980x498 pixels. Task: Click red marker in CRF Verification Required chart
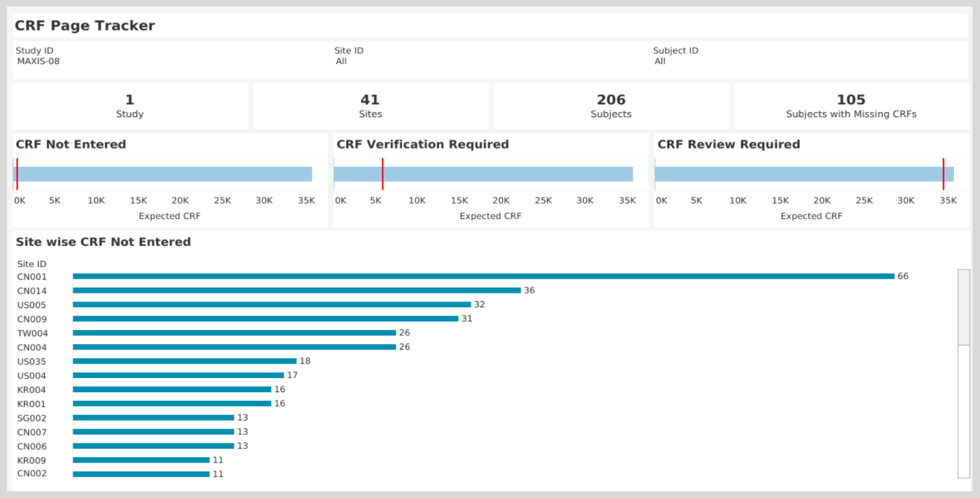382,174
